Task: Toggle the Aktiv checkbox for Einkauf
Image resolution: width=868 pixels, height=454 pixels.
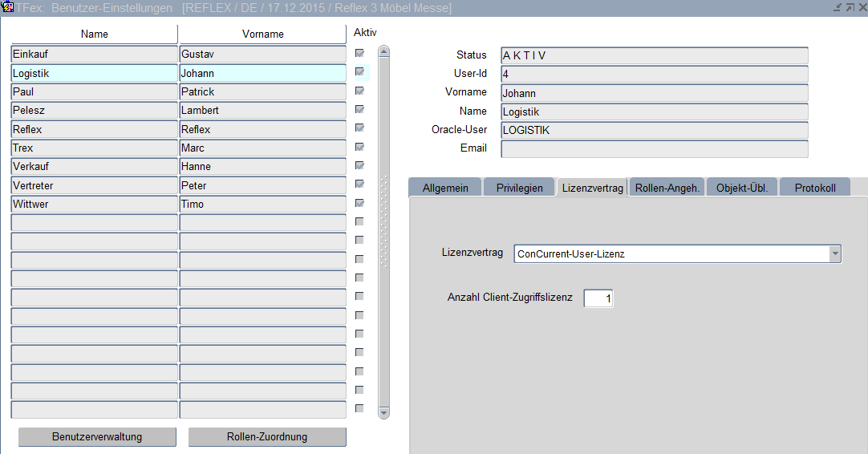Action: (359, 54)
